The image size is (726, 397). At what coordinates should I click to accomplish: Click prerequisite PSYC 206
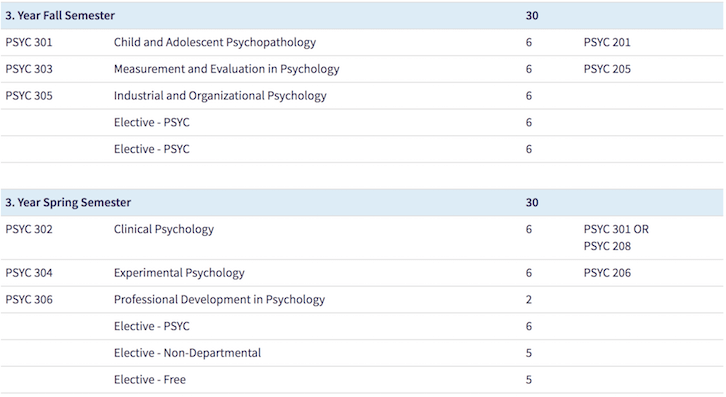pos(607,273)
